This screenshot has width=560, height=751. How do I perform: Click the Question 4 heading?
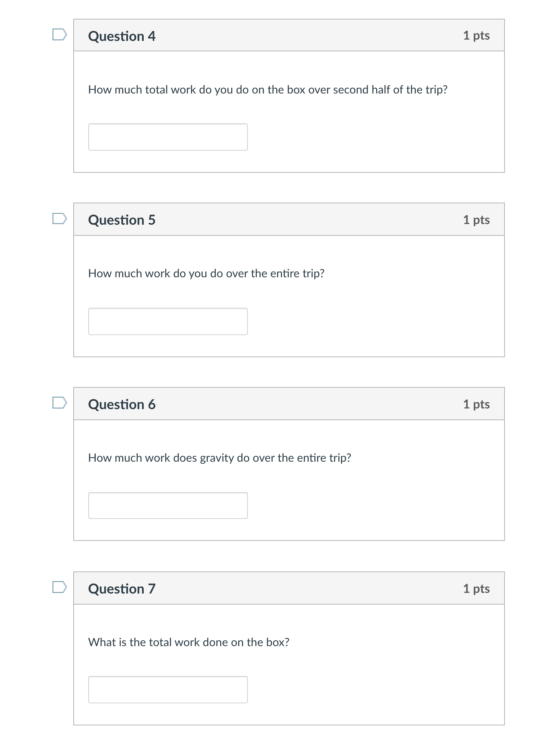click(x=122, y=36)
